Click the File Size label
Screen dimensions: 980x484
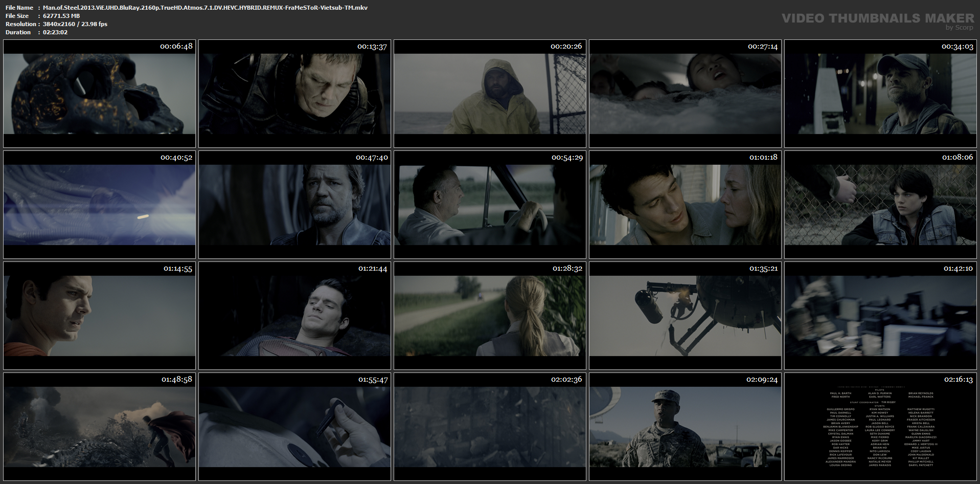[17, 16]
